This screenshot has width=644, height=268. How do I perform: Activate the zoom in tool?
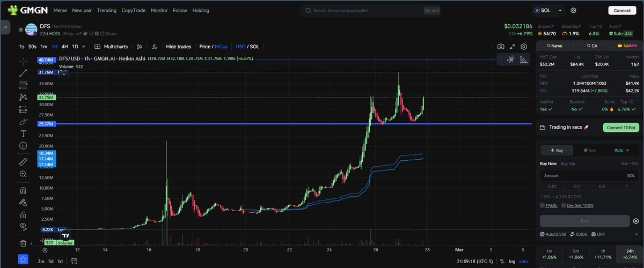tap(23, 174)
